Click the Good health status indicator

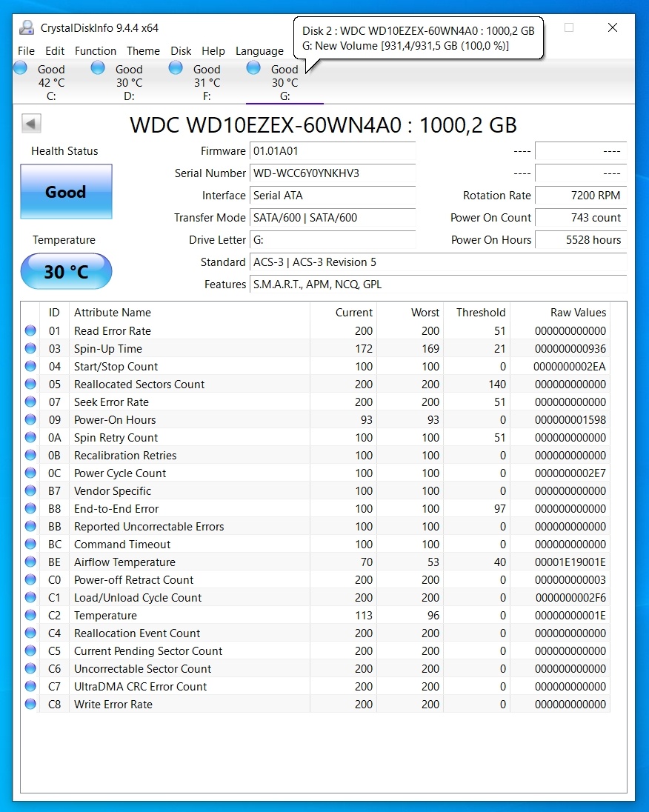pyautogui.click(x=66, y=192)
